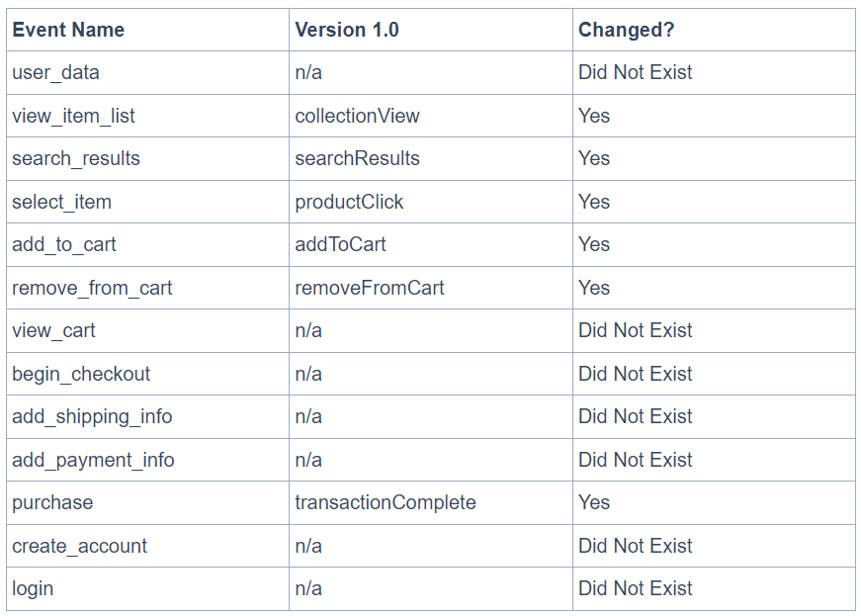Click the Event Name column header
This screenshot has height=616, width=861.
click(x=68, y=30)
